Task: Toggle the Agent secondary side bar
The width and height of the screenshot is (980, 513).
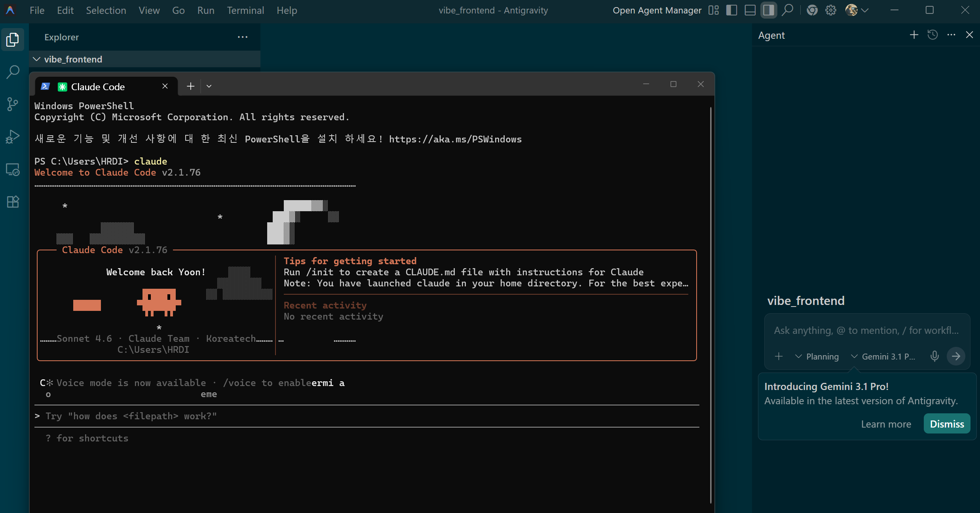Action: click(769, 10)
